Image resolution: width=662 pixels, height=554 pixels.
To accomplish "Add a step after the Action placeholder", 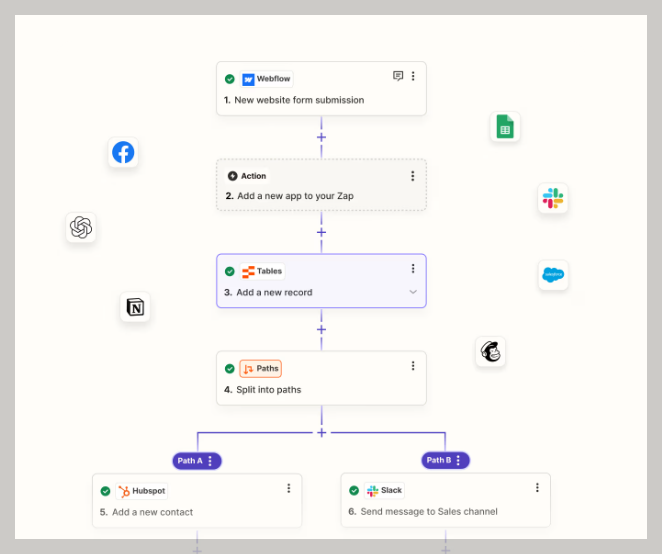I will [x=321, y=232].
